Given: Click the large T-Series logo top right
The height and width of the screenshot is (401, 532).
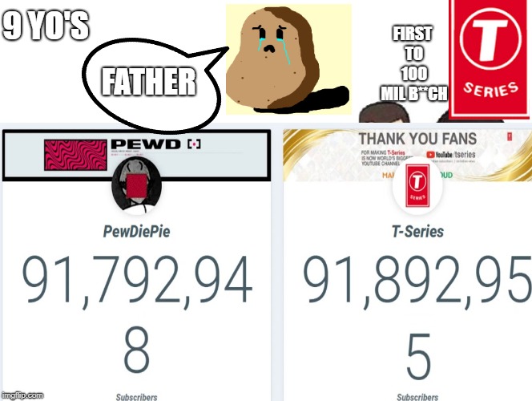Looking at the screenshot, I should (490, 59).
